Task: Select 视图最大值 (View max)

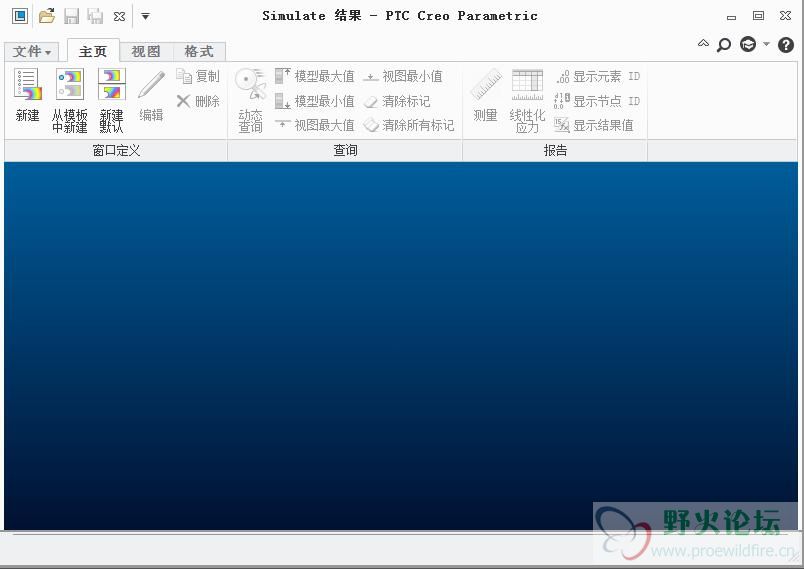Action: pyautogui.click(x=314, y=125)
